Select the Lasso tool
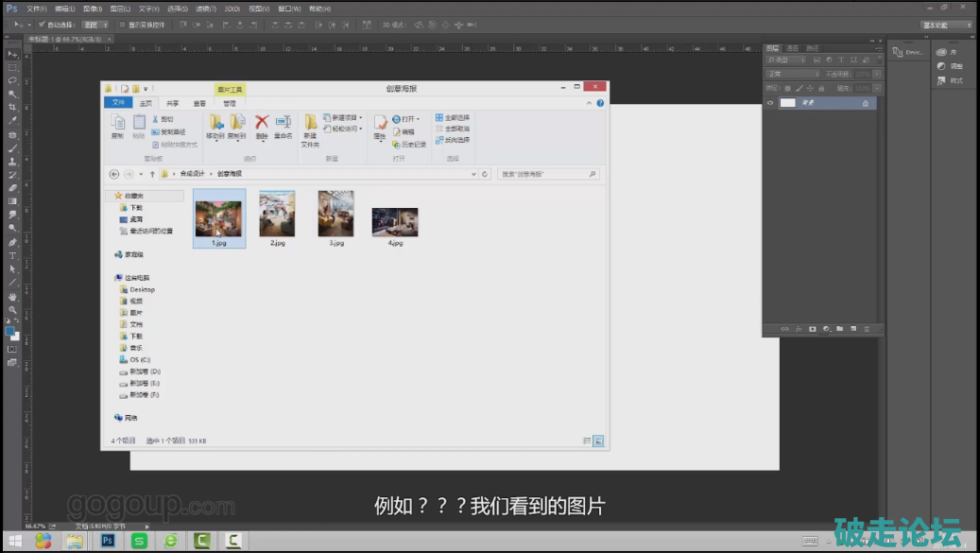 coord(13,81)
